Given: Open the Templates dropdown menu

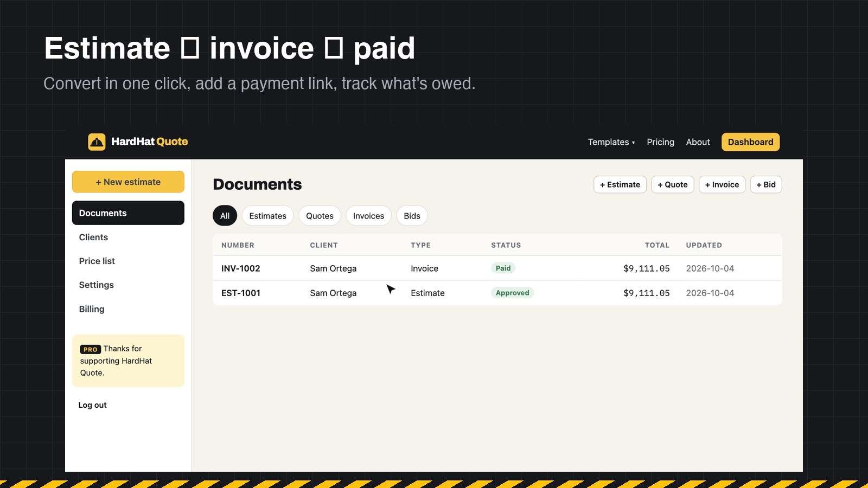Looking at the screenshot, I should click(x=611, y=142).
